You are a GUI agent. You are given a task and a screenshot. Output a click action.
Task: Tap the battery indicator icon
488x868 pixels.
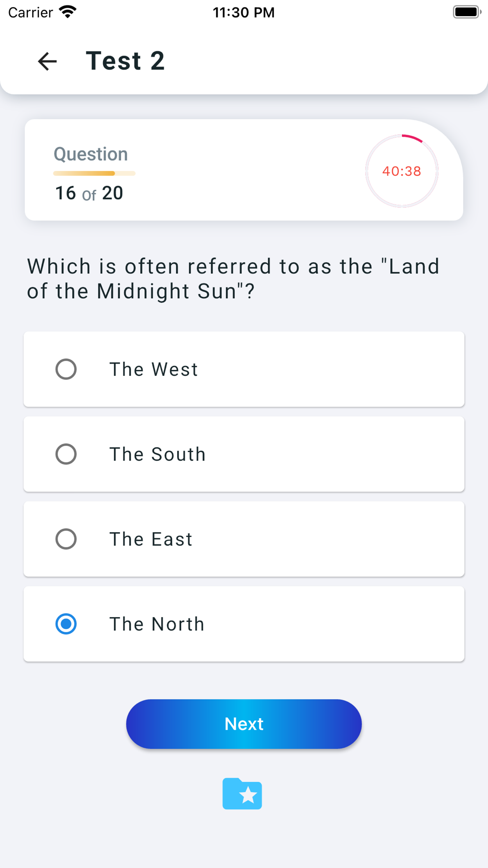coord(467,12)
